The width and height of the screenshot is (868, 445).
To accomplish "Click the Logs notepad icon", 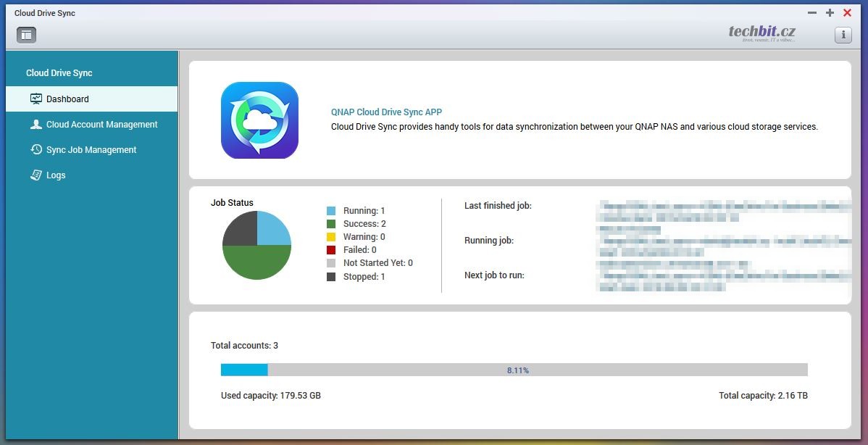I will coord(36,175).
